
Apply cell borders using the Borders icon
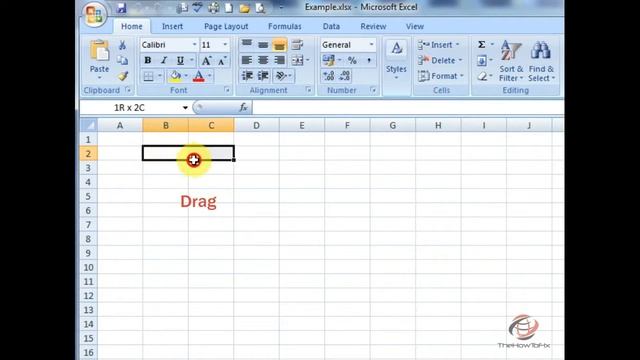tap(149, 76)
